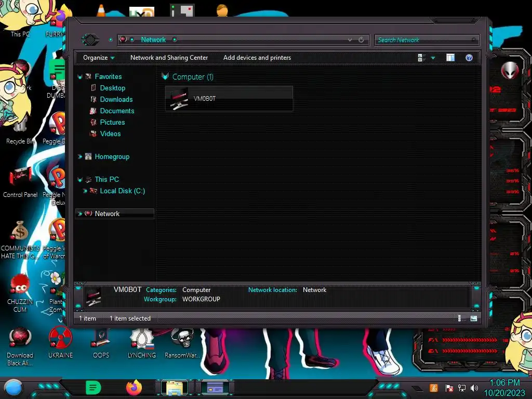Open Desktop under Favorites
Viewport: 532px width, 399px height.
[112, 88]
